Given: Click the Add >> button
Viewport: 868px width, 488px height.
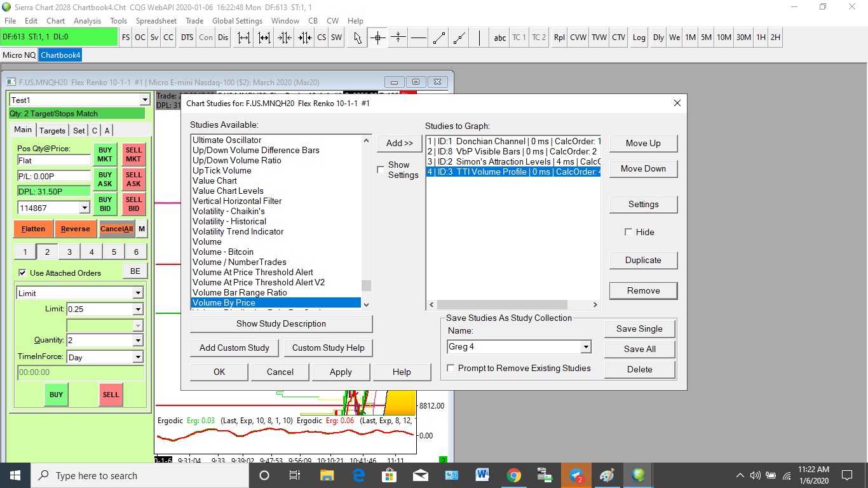Looking at the screenshot, I should [399, 143].
